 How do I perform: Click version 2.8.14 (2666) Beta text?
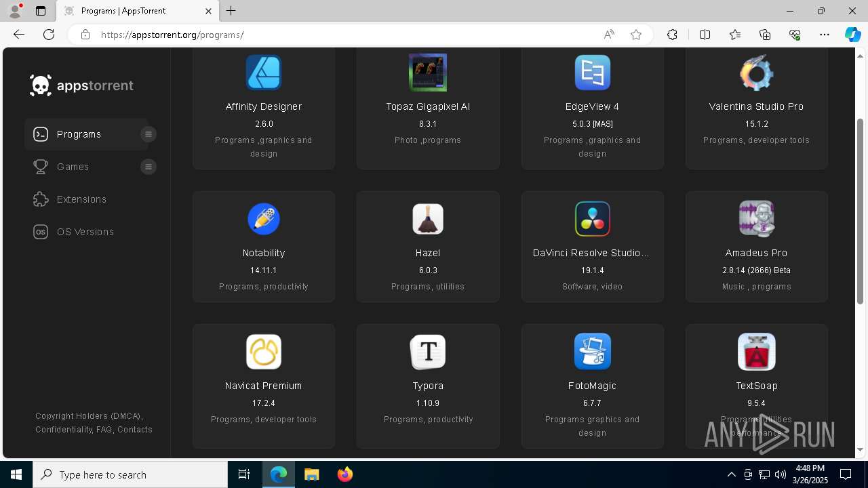[x=756, y=270]
